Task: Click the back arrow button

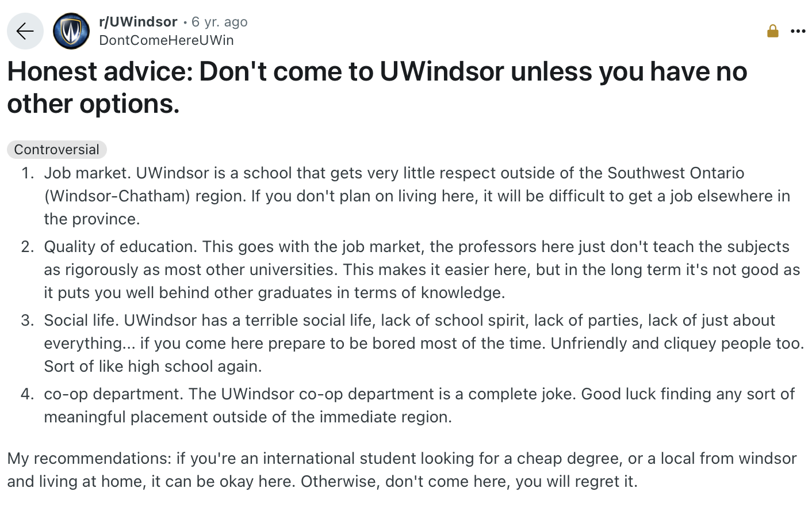Action: (25, 31)
